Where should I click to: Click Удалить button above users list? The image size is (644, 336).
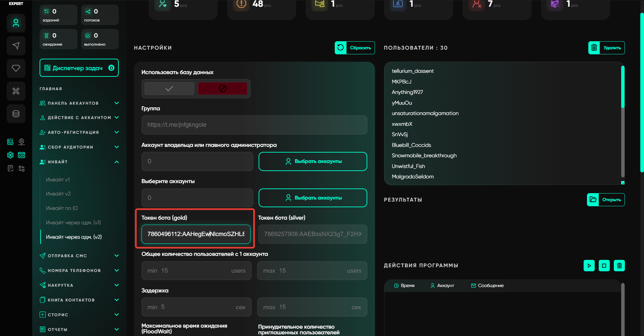coord(606,48)
